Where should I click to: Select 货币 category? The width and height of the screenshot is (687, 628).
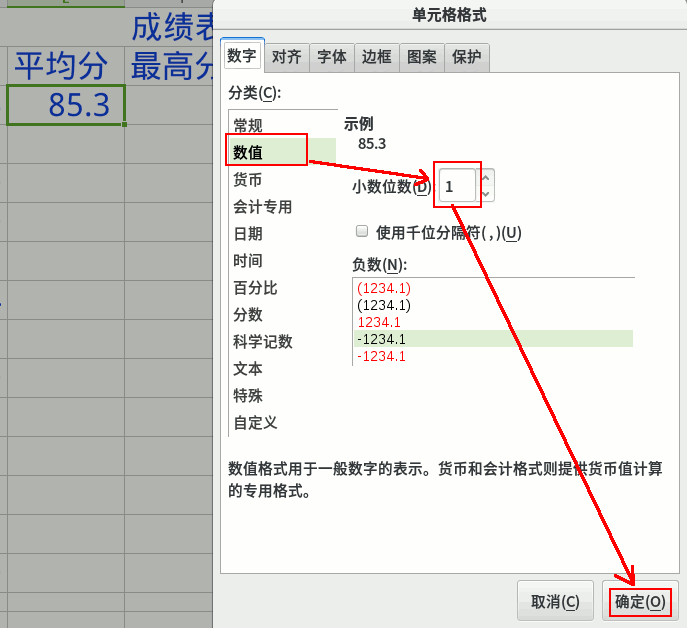[x=248, y=180]
